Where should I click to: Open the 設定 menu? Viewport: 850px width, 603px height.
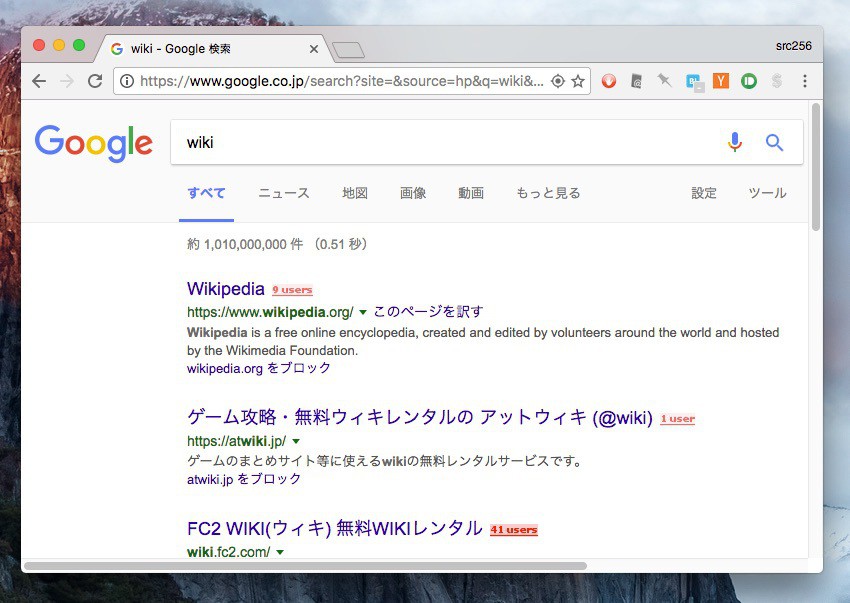[704, 193]
